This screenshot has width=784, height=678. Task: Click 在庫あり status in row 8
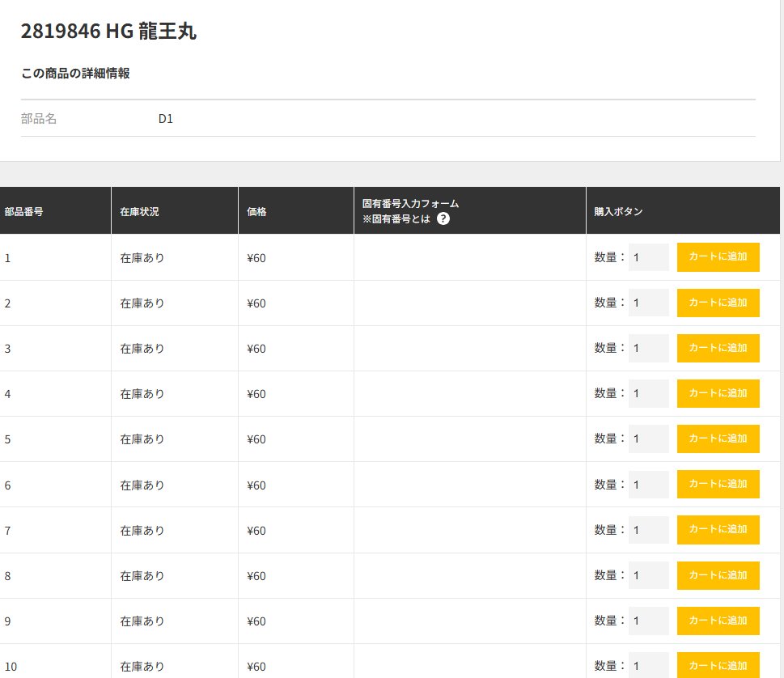click(x=142, y=576)
